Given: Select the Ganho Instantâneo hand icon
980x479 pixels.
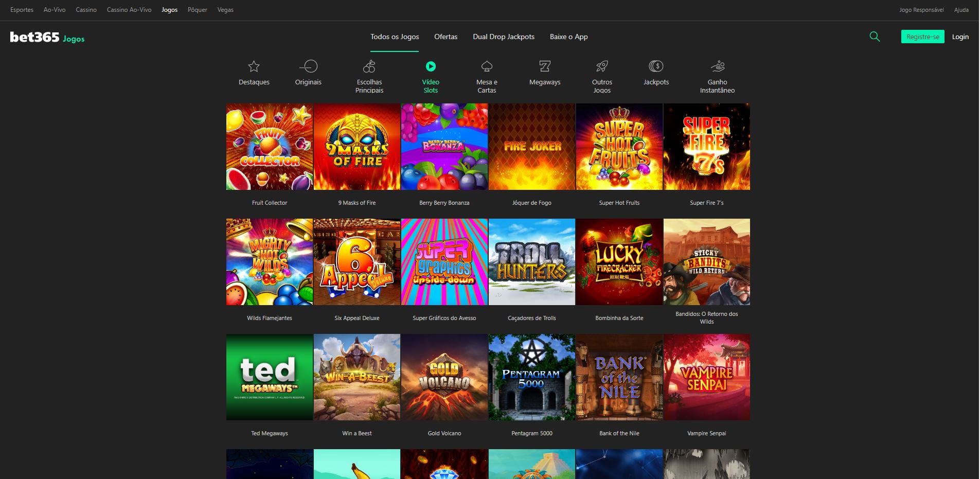Looking at the screenshot, I should pyautogui.click(x=717, y=66).
